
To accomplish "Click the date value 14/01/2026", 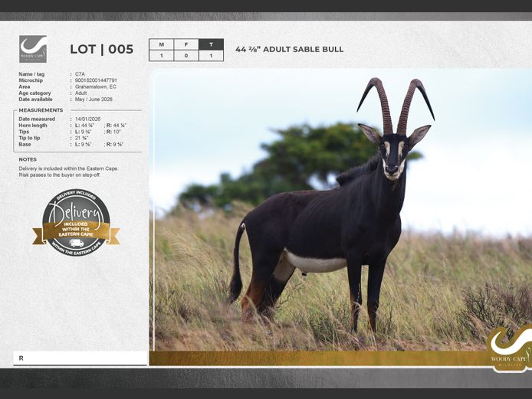I will tap(88, 119).
